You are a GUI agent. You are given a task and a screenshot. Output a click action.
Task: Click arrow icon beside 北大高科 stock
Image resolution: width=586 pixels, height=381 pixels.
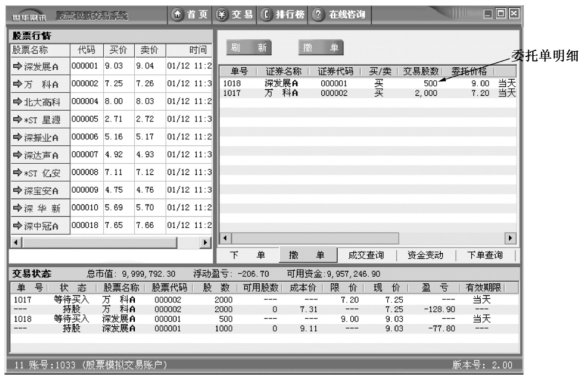tap(18, 101)
